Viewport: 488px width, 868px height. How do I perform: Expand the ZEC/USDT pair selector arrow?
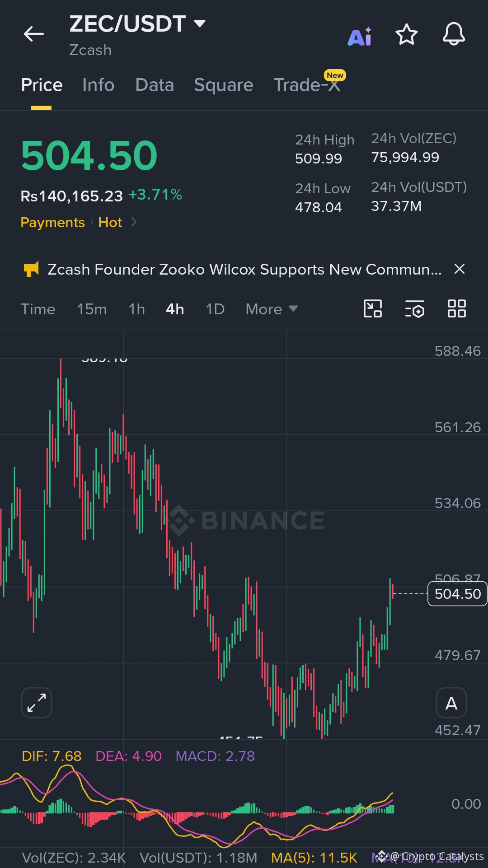click(x=199, y=23)
